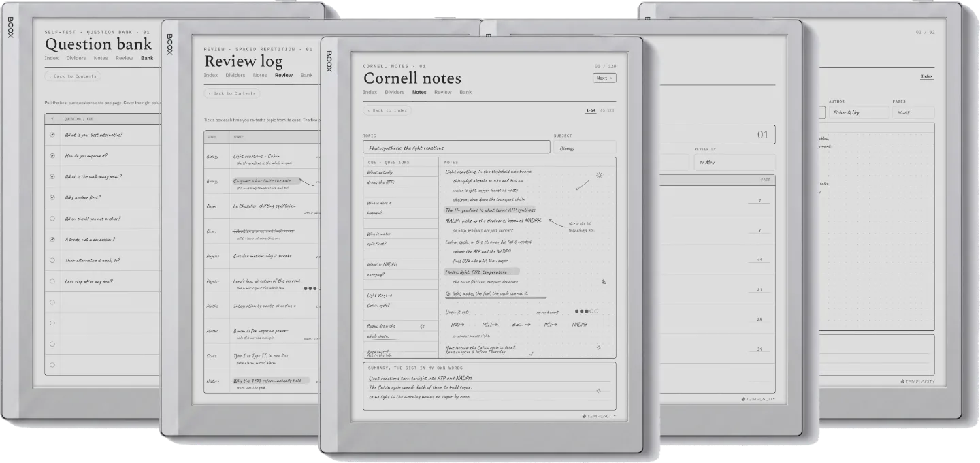
Task: Select the Bank tab on the Question bank page
Action: pos(147,59)
